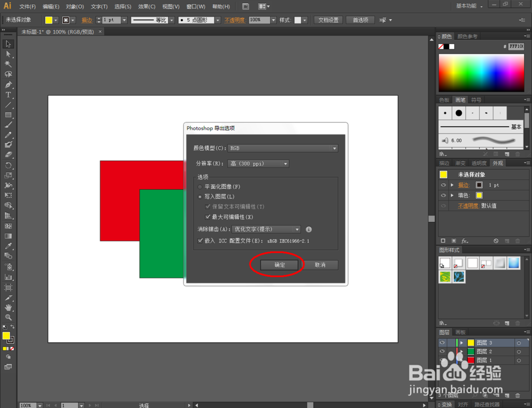This screenshot has width=532, height=408.
Task: Toggle stroke visibility eye in Appearance panel
Action: [x=443, y=185]
